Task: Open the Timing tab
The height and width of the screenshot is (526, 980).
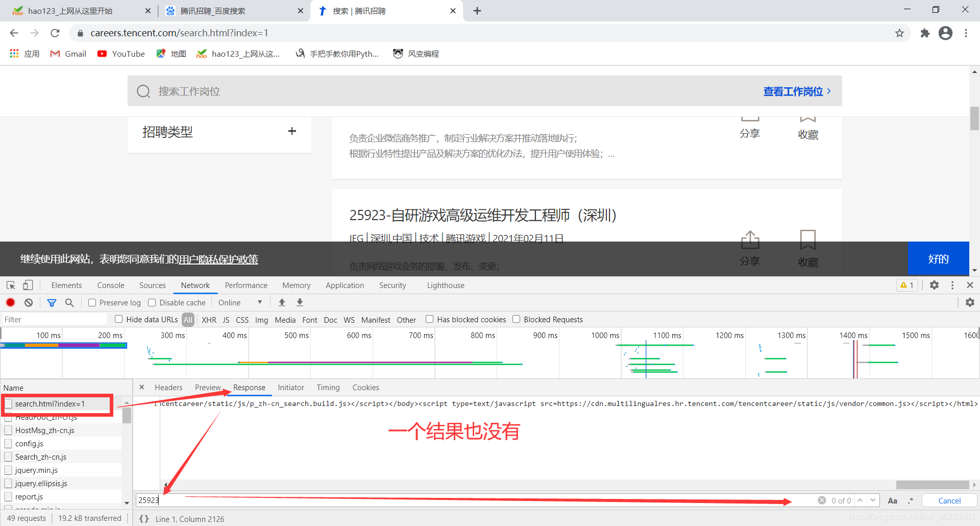Action: (328, 388)
